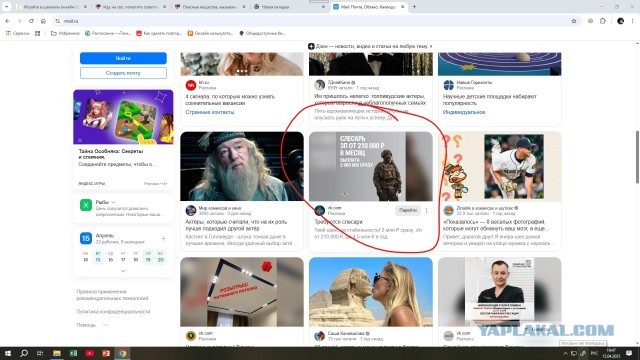Add calendar event with plus icon
Viewport: 640px width, 360px height.
pos(163,238)
